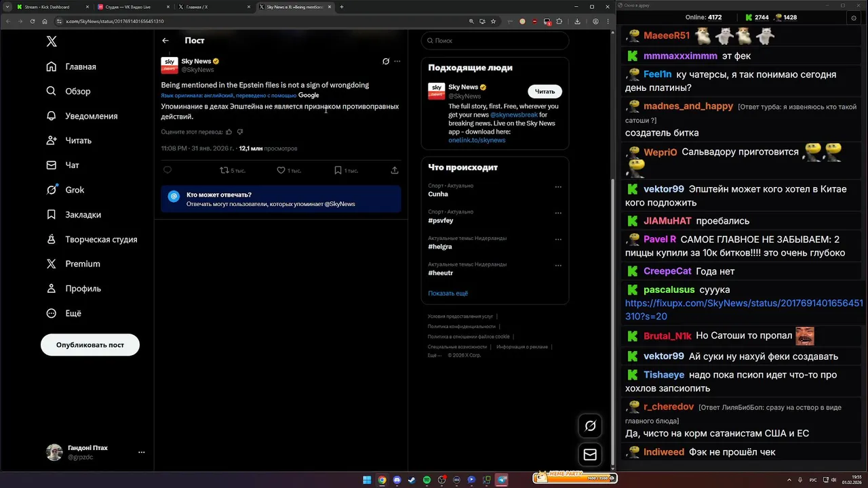The width and height of the screenshot is (868, 488).
Task: Bookmark the Sky News post
Action: [x=338, y=170]
